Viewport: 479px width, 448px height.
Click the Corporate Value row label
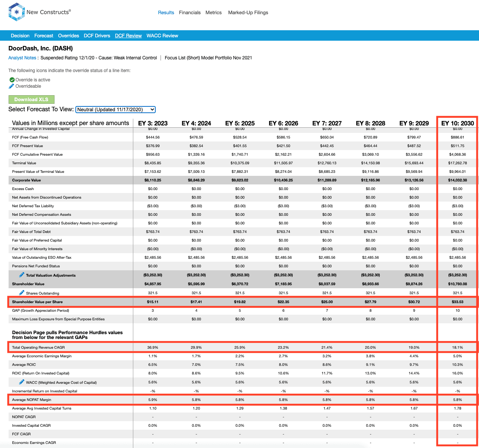(27, 180)
